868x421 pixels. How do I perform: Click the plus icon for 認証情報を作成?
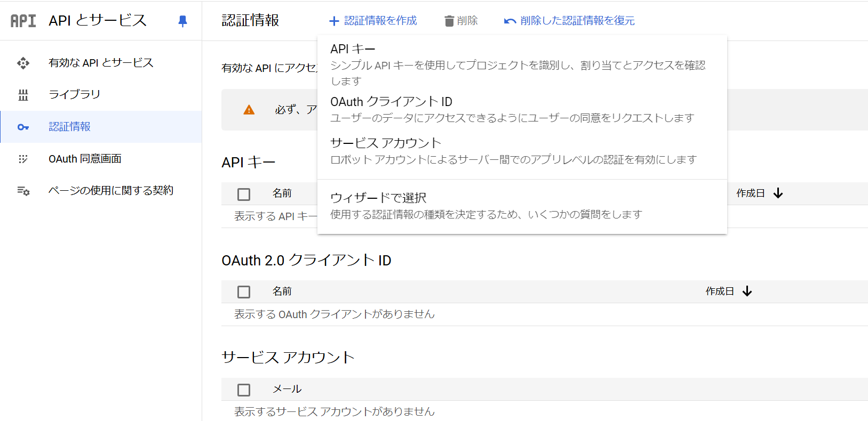(334, 21)
